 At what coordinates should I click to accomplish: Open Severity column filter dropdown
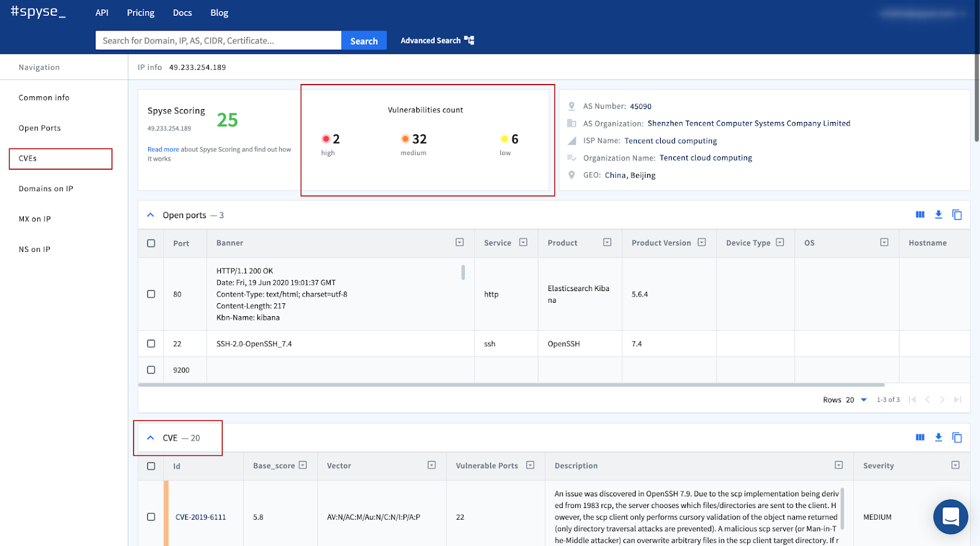(956, 466)
